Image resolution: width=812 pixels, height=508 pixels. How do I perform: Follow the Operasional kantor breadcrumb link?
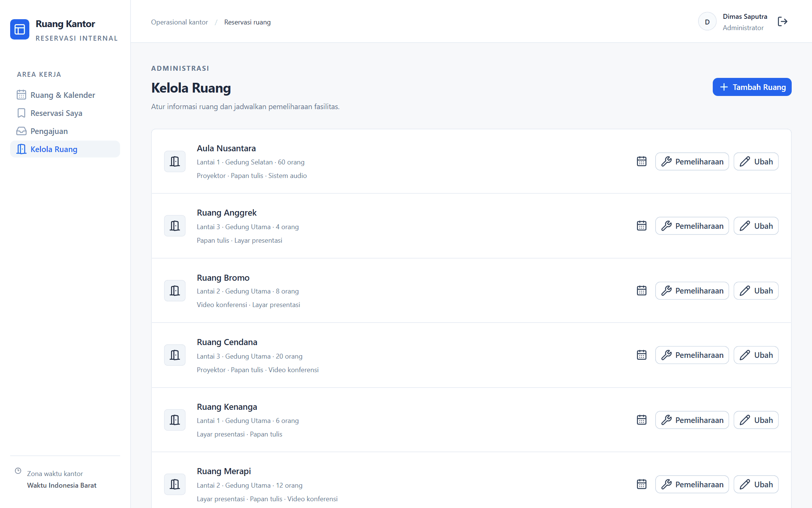(179, 22)
